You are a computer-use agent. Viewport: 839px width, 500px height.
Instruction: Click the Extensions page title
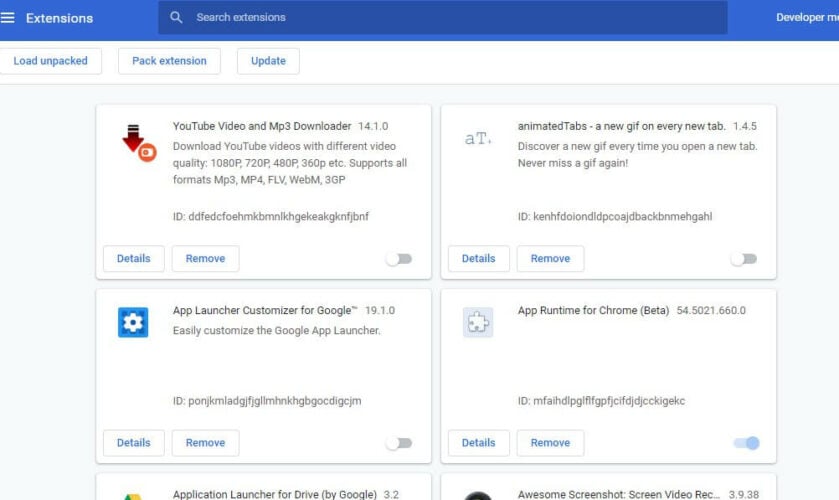click(x=59, y=18)
